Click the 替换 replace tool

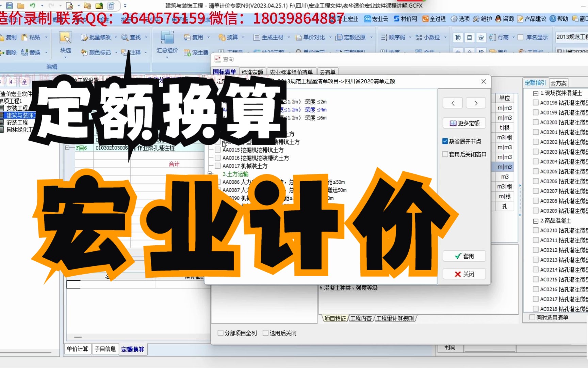coord(31,52)
